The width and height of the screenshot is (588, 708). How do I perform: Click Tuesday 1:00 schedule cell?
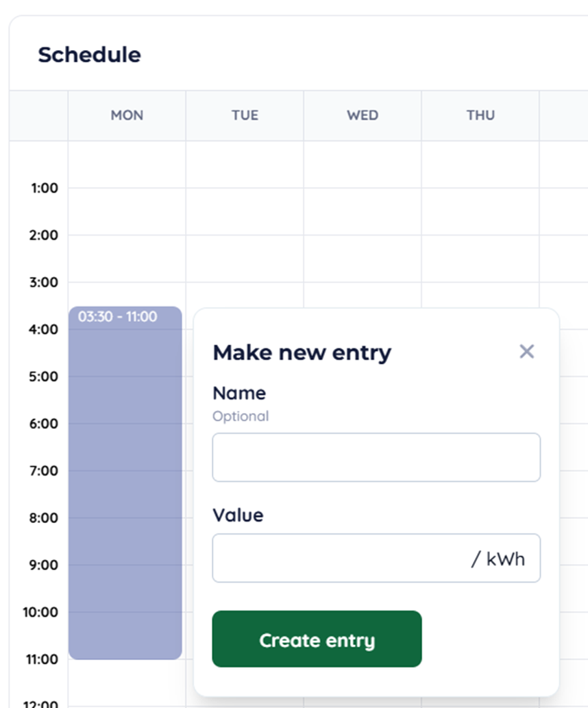click(x=245, y=211)
